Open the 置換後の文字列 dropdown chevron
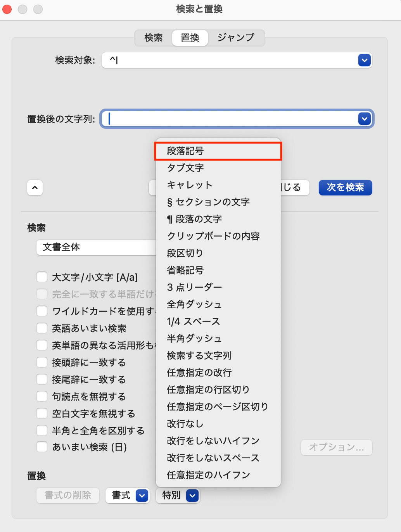The width and height of the screenshot is (401, 532). [363, 119]
